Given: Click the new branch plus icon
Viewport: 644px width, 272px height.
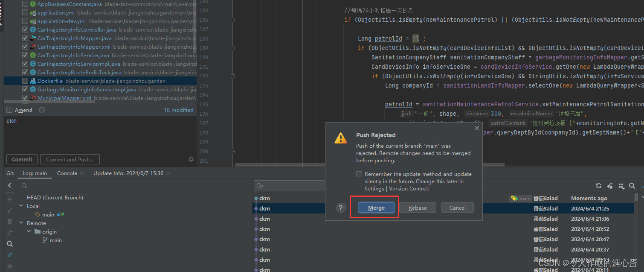Looking at the screenshot, I should 9,199.
